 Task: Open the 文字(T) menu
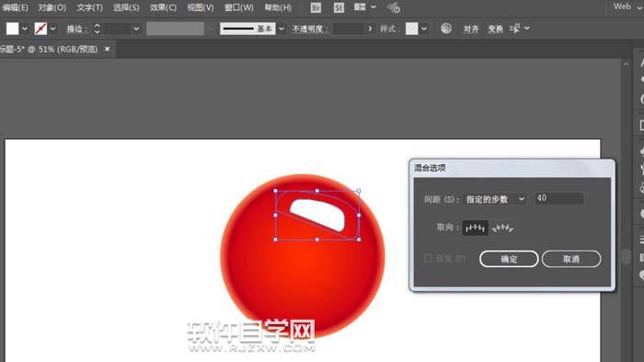coord(89,7)
